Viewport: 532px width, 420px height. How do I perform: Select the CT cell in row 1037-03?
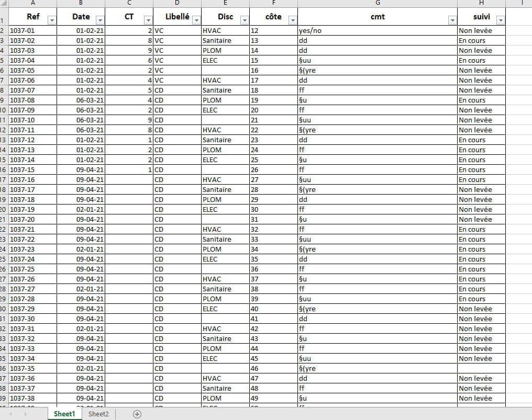click(x=129, y=51)
